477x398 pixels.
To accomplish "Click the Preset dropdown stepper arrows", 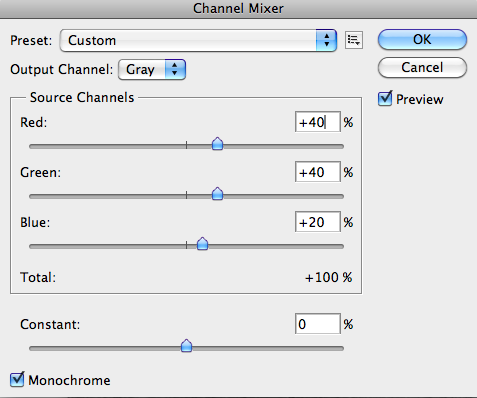I will (326, 40).
